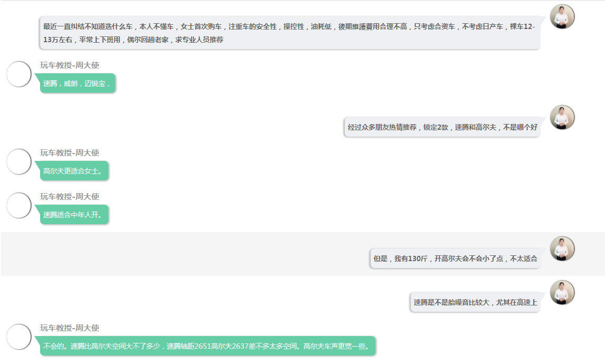Select user photo next to 胎噪音 question

click(x=562, y=293)
